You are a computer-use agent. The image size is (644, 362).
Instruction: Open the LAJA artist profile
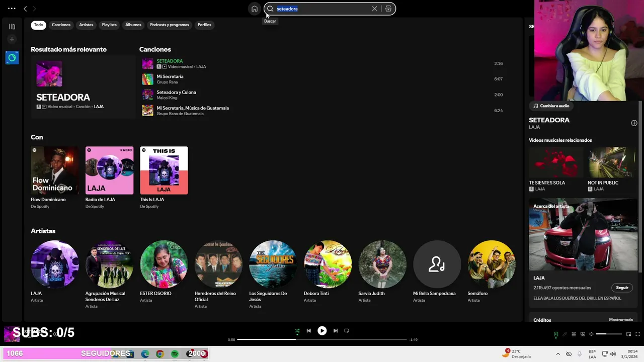tap(54, 272)
